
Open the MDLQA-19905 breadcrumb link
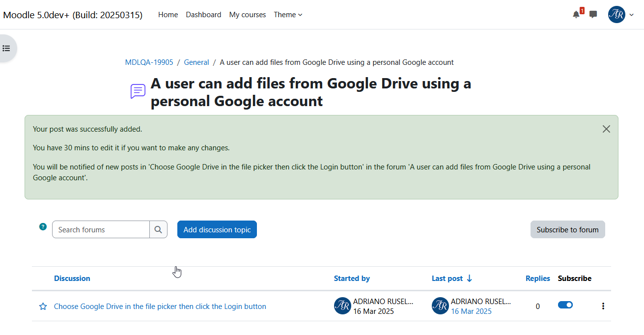(149, 62)
